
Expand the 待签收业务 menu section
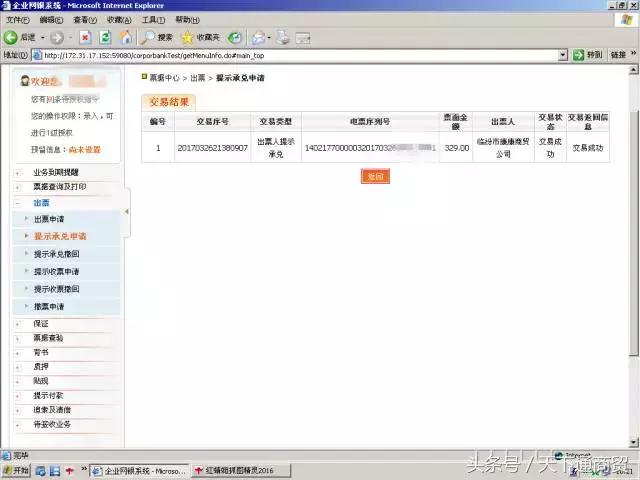point(52,424)
